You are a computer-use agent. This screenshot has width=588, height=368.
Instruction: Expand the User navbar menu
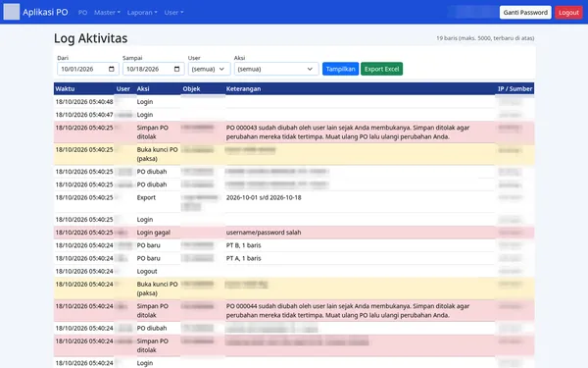pyautogui.click(x=173, y=13)
